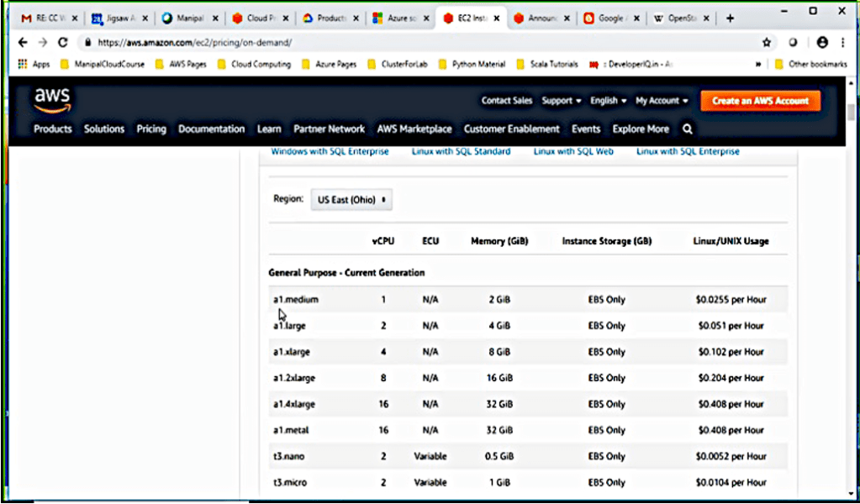Expand the Support dropdown menu

coord(562,101)
